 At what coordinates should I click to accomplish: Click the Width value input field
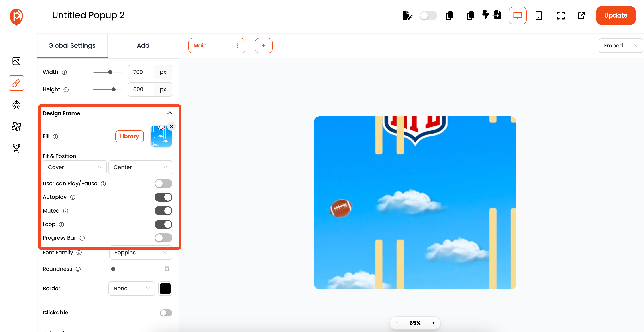(x=141, y=72)
